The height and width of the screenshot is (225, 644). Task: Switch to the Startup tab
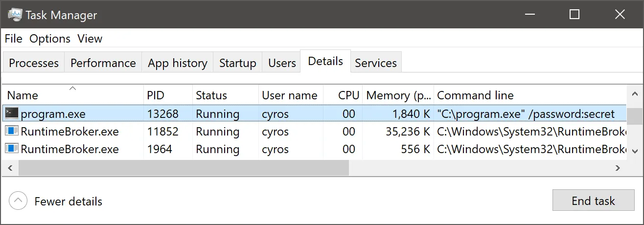pos(238,63)
